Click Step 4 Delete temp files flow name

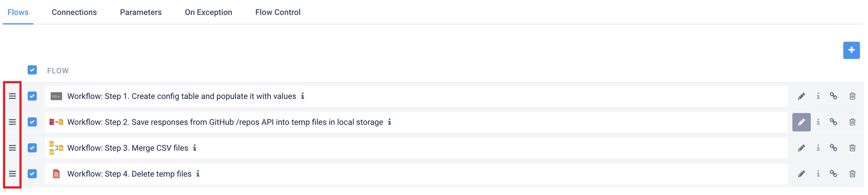(x=129, y=174)
